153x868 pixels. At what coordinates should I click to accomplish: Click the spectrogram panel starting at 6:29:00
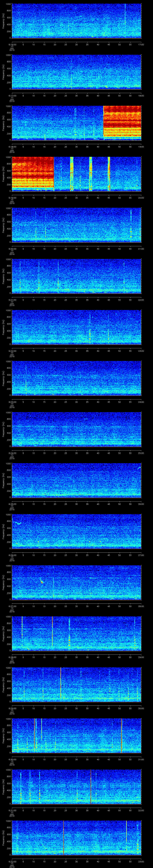pyautogui.click(x=76, y=685)
